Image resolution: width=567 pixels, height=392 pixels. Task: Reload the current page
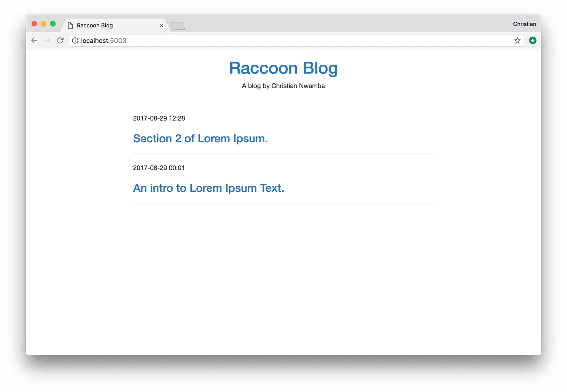click(60, 40)
